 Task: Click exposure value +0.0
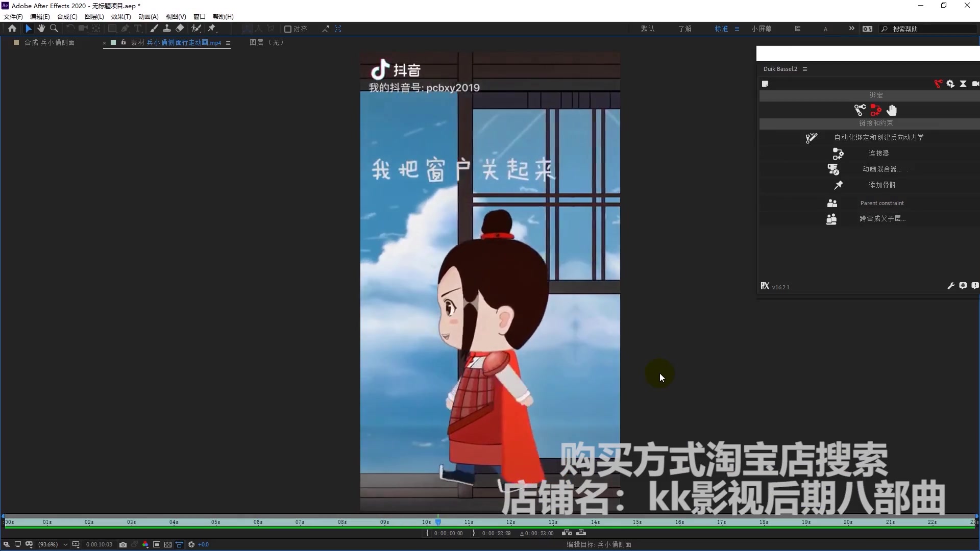click(203, 544)
